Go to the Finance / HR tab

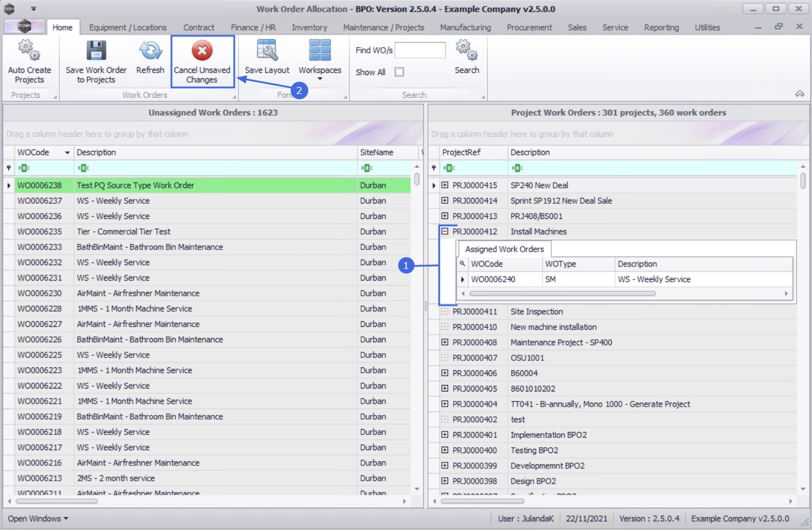pyautogui.click(x=253, y=27)
